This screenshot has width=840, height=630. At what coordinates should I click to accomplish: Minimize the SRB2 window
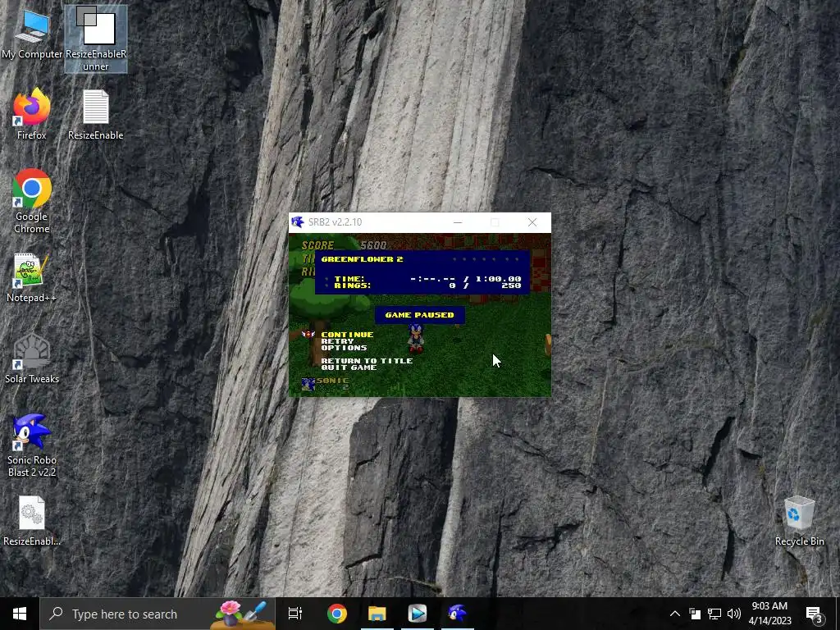tap(458, 222)
